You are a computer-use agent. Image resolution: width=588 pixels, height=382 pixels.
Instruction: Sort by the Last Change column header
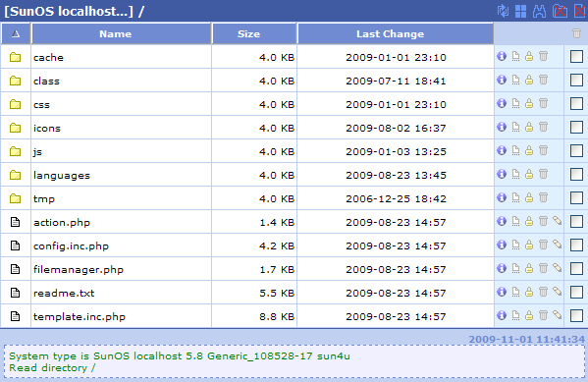point(396,33)
